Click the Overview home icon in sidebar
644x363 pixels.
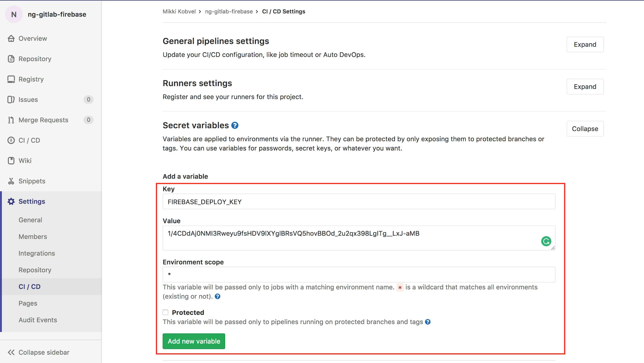pyautogui.click(x=11, y=38)
